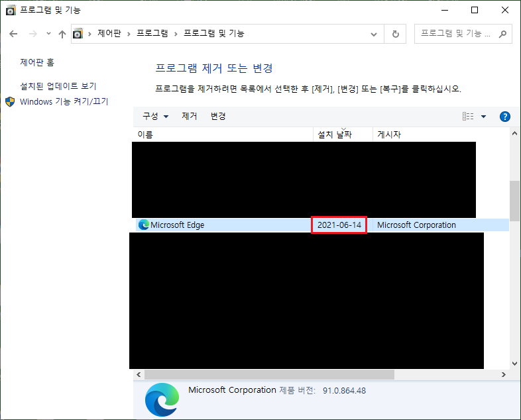The height and width of the screenshot is (420, 521).
Task: Go back using the back arrow
Action: [13, 34]
